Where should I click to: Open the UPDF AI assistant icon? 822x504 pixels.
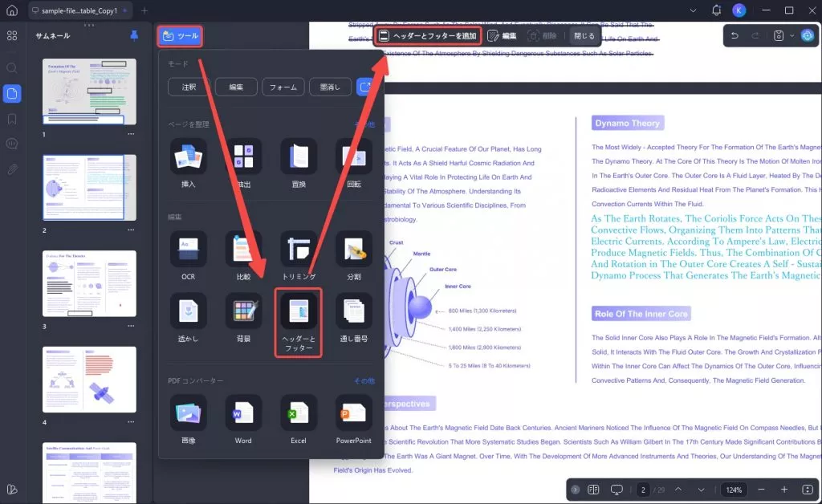(x=808, y=35)
